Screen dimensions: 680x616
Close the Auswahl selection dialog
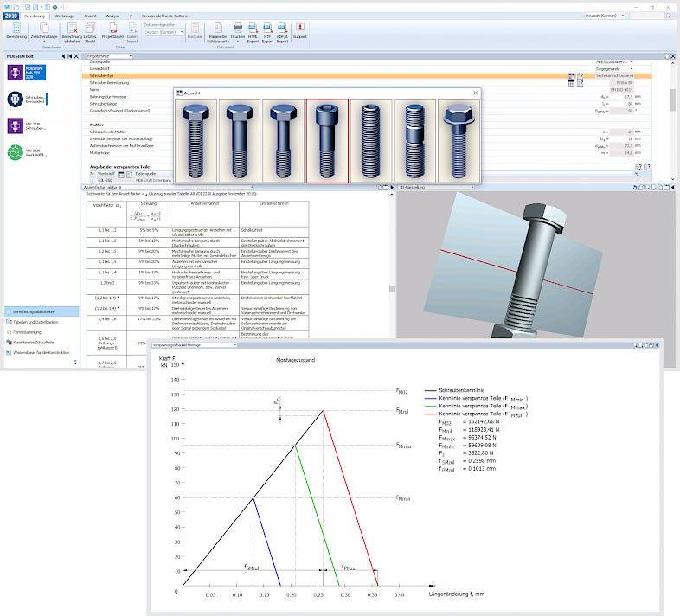(475, 92)
